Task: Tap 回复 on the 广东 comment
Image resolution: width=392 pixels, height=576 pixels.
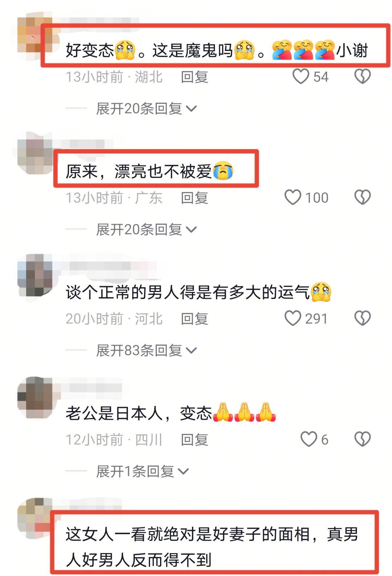Action: 195,198
